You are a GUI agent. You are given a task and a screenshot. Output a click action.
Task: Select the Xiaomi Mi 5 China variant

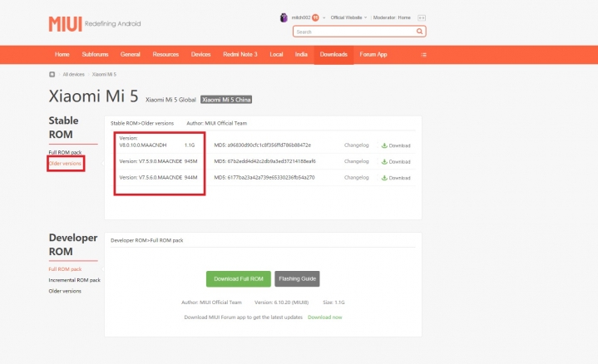(226, 100)
